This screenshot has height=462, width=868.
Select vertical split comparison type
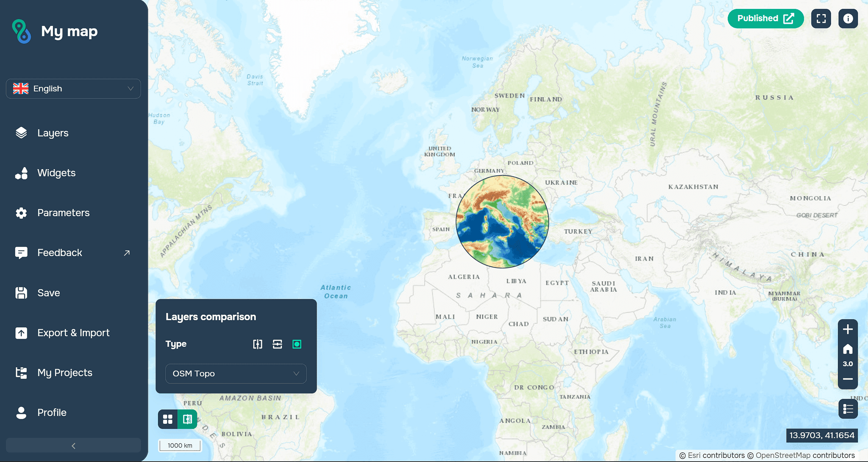coord(258,344)
